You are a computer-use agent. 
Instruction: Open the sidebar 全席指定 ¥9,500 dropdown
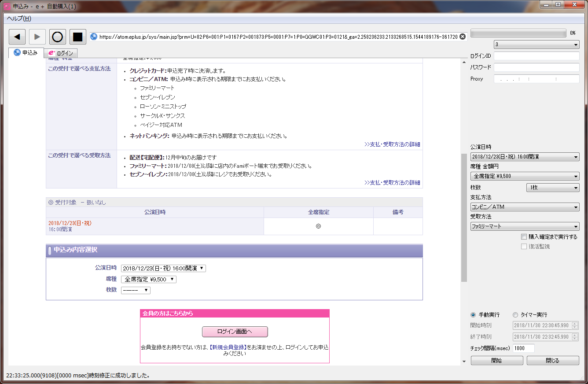[x=525, y=176]
